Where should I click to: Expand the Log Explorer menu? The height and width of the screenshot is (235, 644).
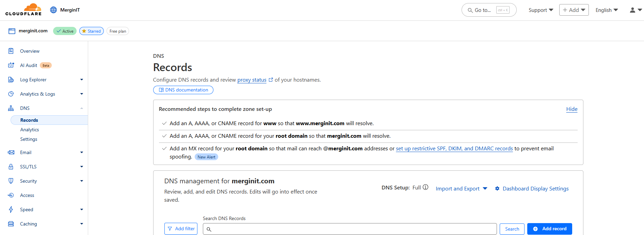81,80
